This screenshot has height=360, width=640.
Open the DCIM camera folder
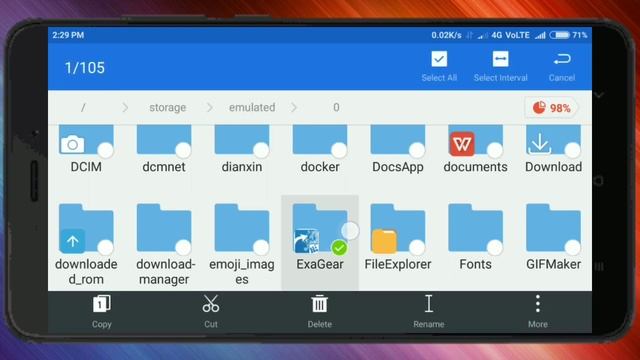point(86,140)
